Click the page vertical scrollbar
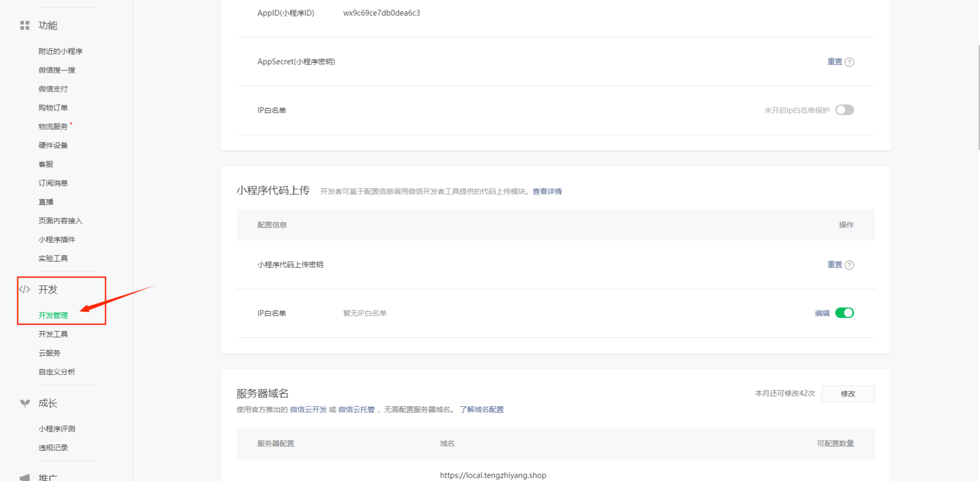This screenshot has height=481, width=980. [x=978, y=97]
